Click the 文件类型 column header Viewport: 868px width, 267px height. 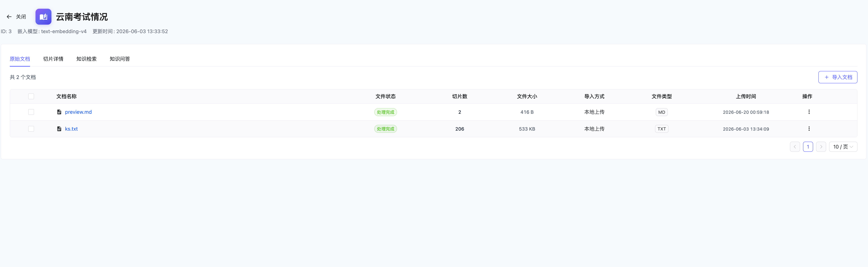[x=662, y=96]
